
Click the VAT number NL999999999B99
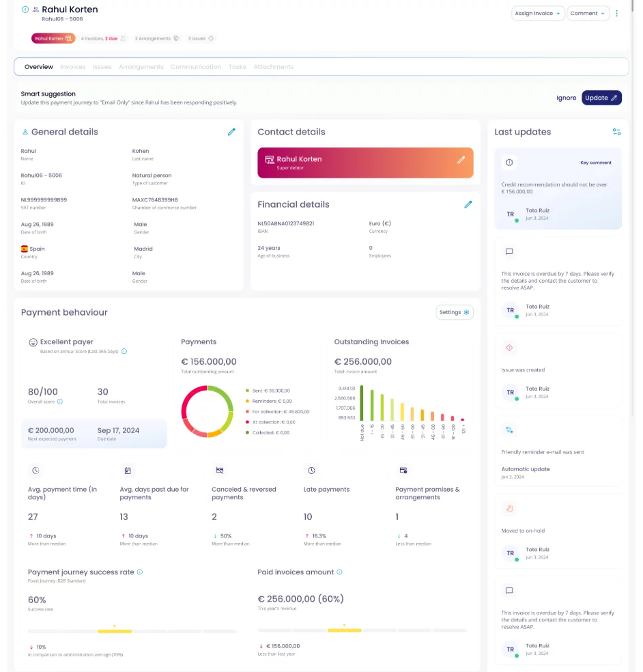[x=44, y=200]
